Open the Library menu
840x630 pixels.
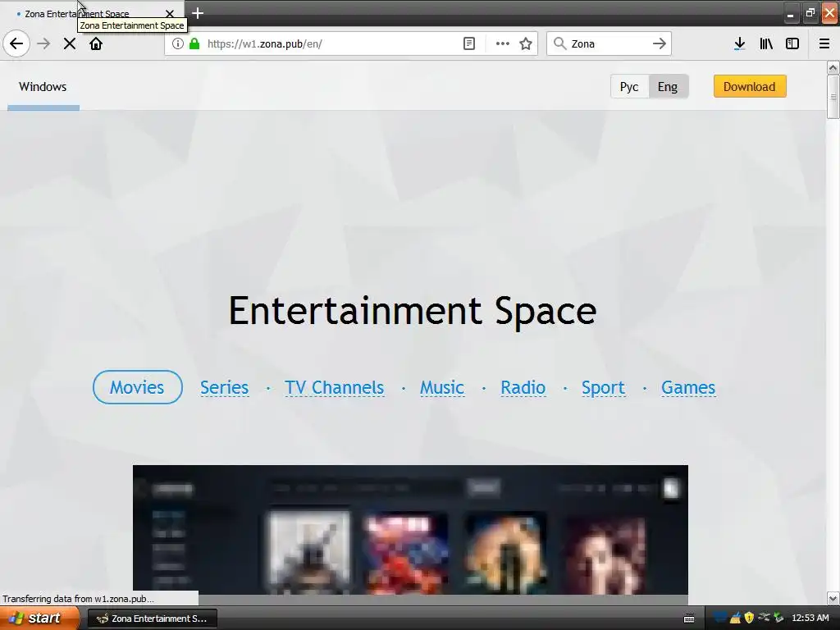point(766,43)
